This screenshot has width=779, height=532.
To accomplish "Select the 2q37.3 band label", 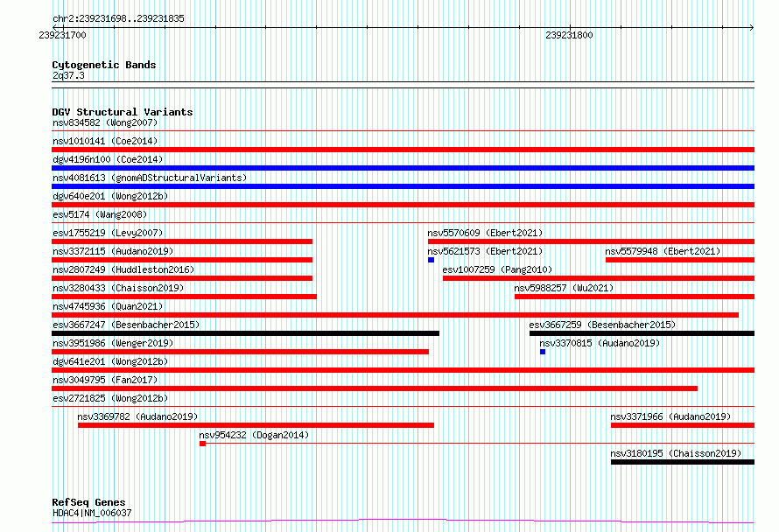I will click(68, 76).
